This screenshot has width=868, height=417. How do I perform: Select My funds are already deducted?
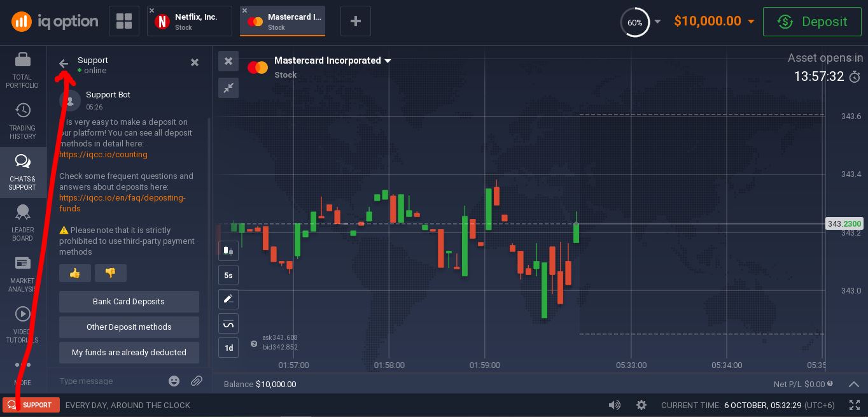pyautogui.click(x=129, y=353)
